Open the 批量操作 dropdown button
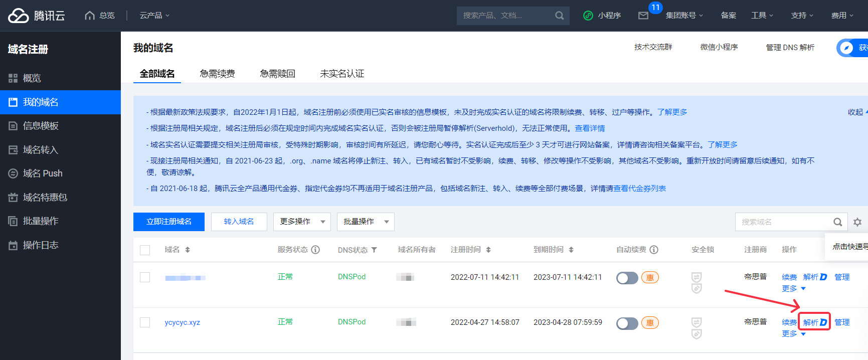The height and width of the screenshot is (360, 868). click(x=366, y=222)
